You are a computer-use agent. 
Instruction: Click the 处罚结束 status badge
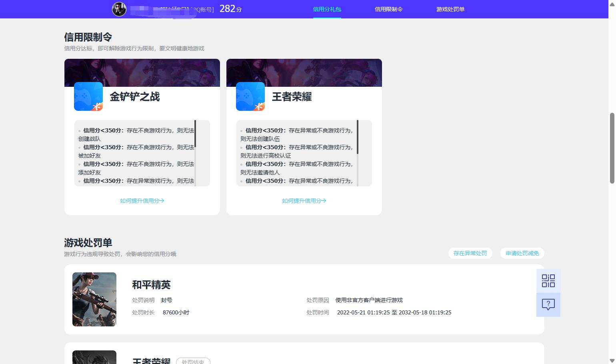[x=193, y=361]
